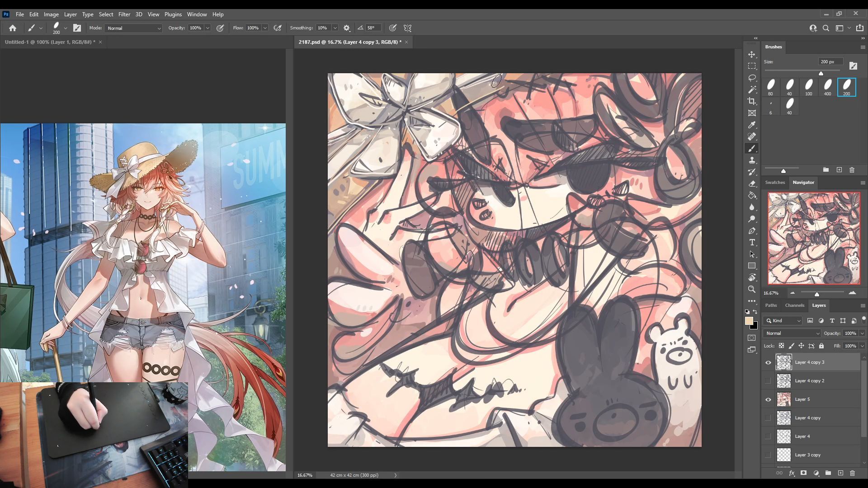Hide Layer 5
Image resolution: width=868 pixels, height=488 pixels.
tap(768, 399)
